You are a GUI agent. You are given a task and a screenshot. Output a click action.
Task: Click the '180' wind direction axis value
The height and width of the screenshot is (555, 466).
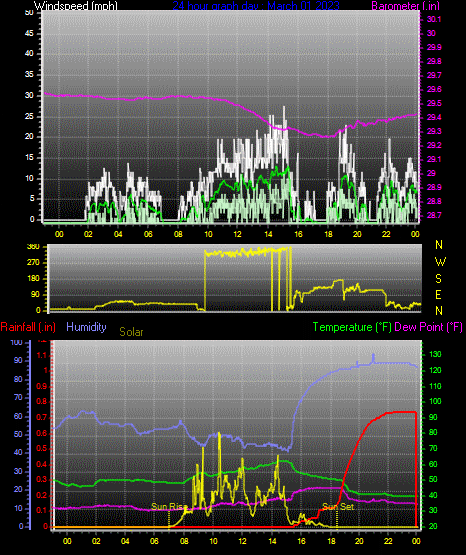point(33,279)
